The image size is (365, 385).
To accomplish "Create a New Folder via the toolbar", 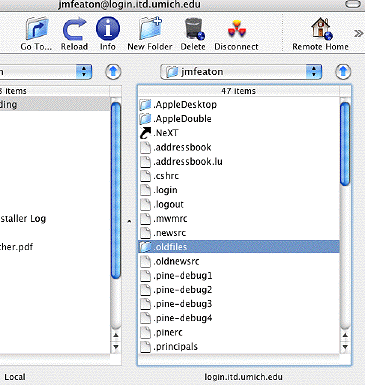I will click(x=150, y=29).
